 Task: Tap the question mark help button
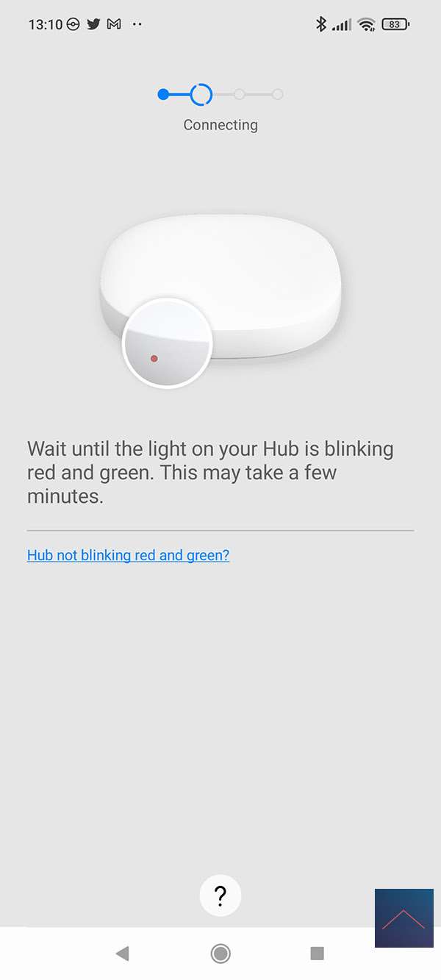click(220, 895)
